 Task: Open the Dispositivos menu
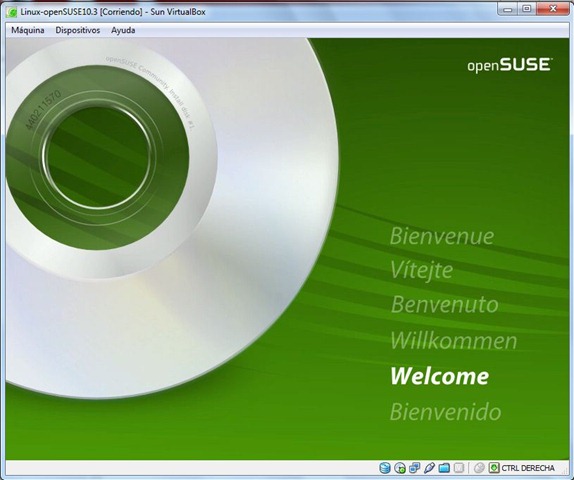(78, 30)
